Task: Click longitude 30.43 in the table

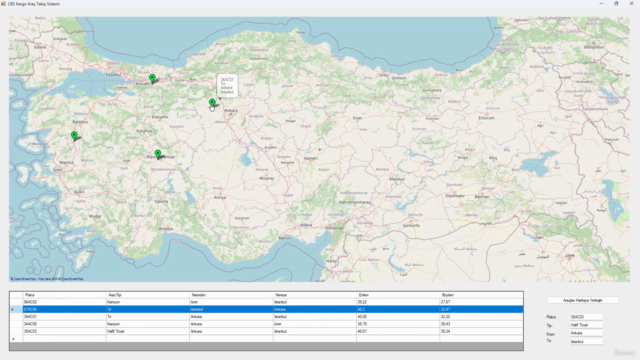Action: (x=481, y=324)
